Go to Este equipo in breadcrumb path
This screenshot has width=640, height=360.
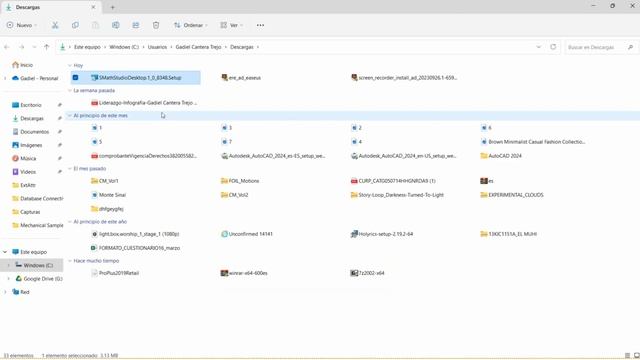[x=87, y=47]
